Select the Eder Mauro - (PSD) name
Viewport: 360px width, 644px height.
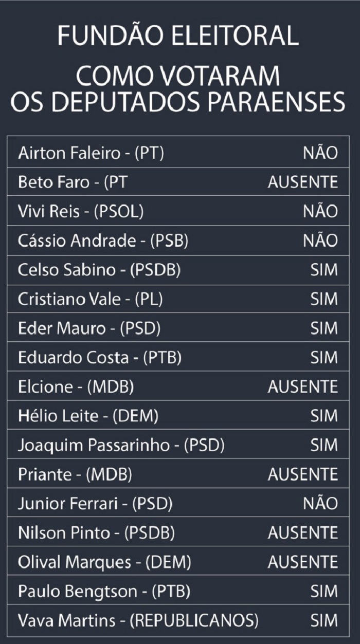click(89, 328)
